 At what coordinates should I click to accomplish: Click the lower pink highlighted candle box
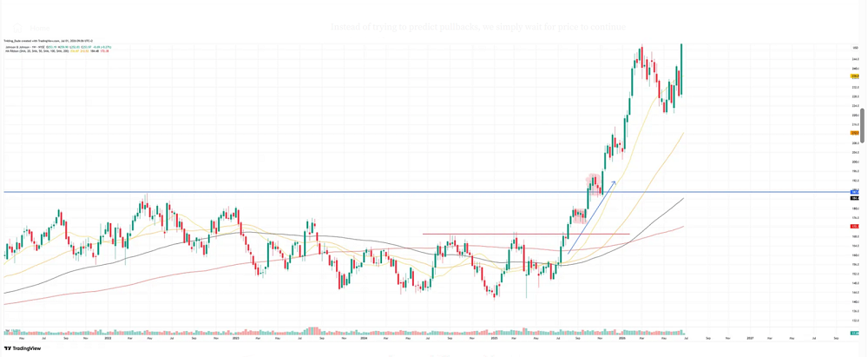[x=579, y=215]
